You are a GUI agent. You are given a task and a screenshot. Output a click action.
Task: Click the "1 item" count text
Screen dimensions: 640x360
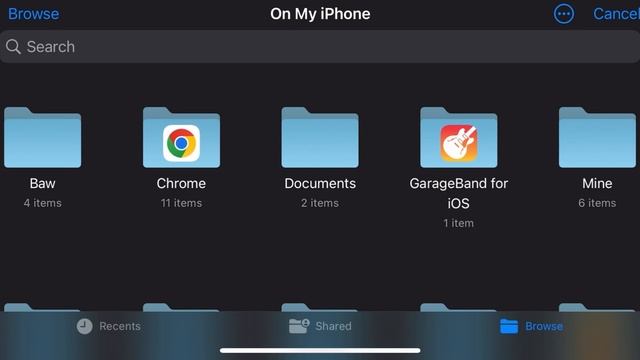(459, 223)
